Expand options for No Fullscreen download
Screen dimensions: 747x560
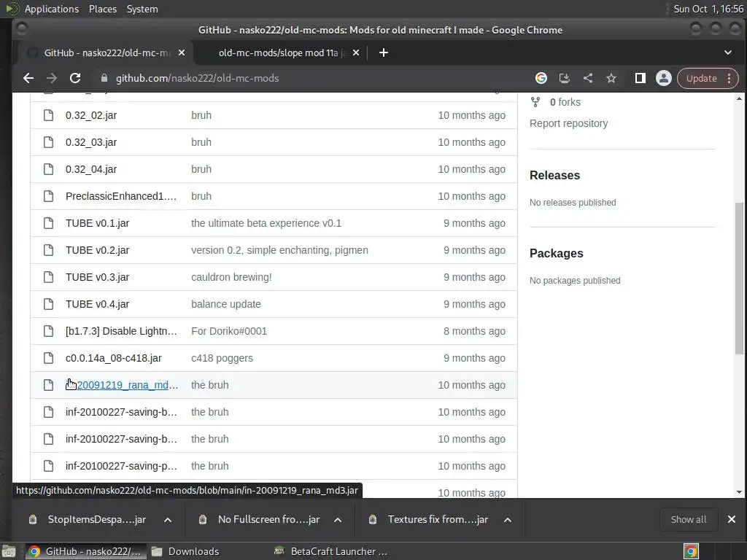(x=338, y=519)
